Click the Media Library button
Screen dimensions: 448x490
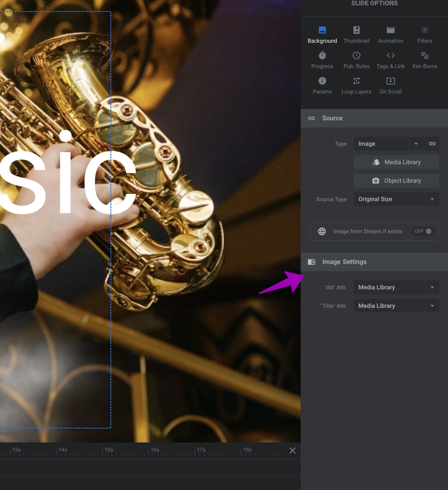(x=396, y=162)
